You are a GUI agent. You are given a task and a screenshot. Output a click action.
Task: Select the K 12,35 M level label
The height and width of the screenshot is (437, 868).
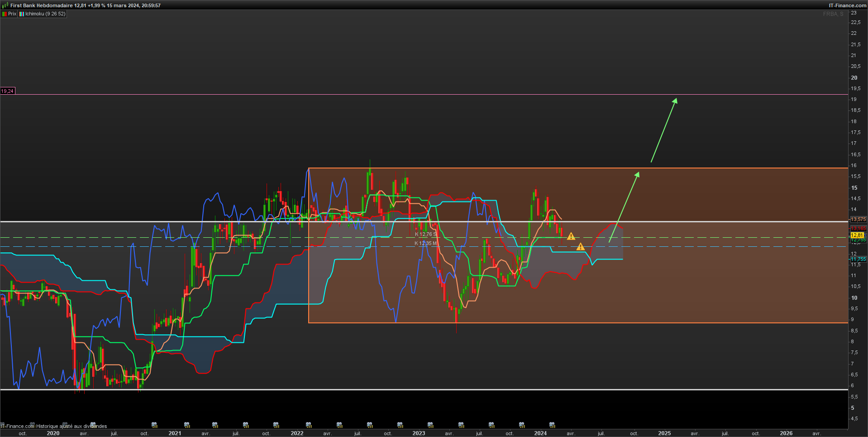[x=426, y=244]
